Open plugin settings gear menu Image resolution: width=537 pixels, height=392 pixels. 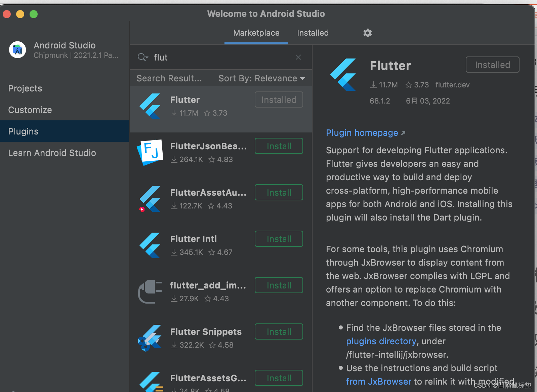coord(368,33)
